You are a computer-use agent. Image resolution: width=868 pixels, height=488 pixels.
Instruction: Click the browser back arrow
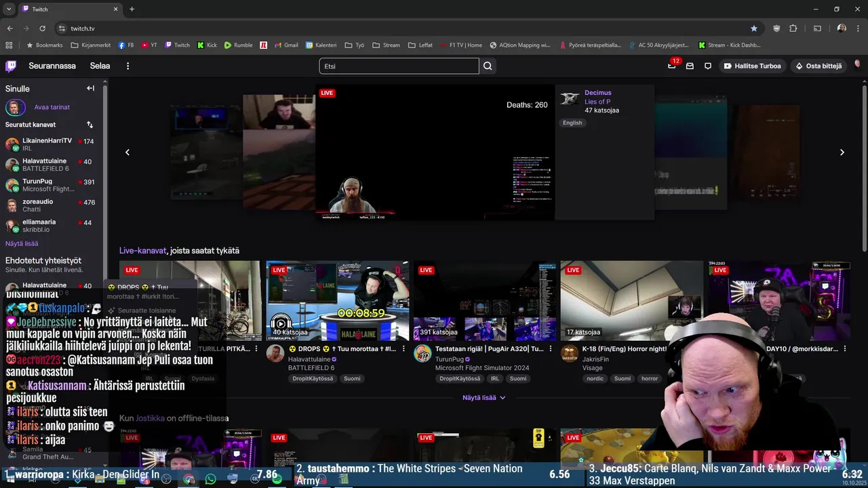9,28
